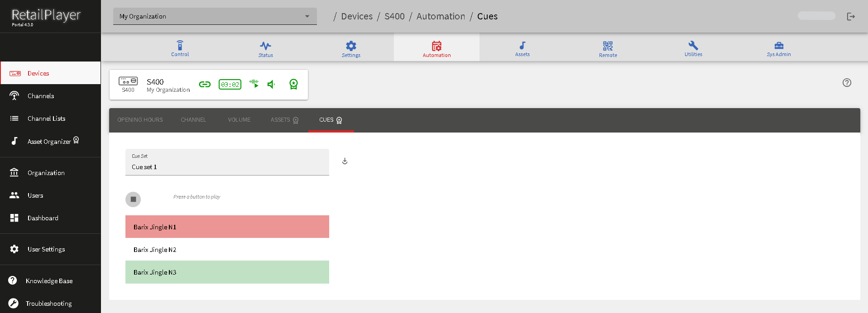Open Channel Lists in the sidebar
Screen dimensions: 868x313
pyautogui.click(x=46, y=119)
